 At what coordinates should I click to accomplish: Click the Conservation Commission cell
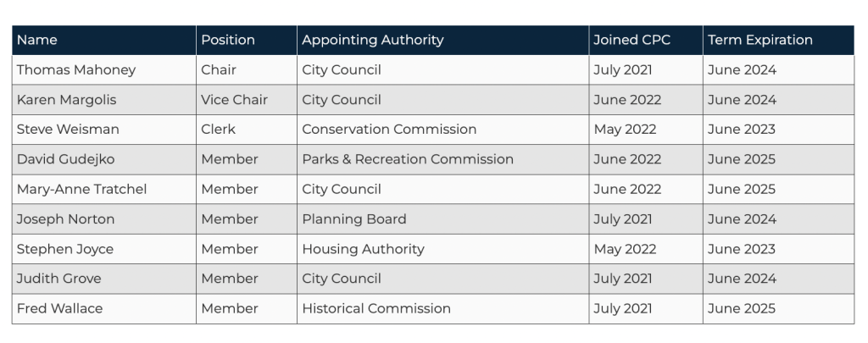(x=389, y=130)
